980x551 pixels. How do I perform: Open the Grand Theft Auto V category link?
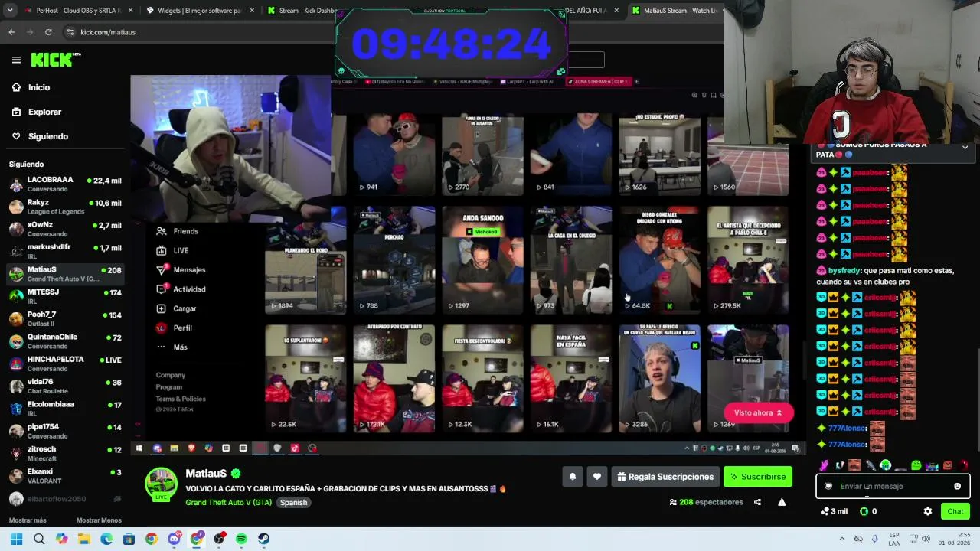pos(228,503)
